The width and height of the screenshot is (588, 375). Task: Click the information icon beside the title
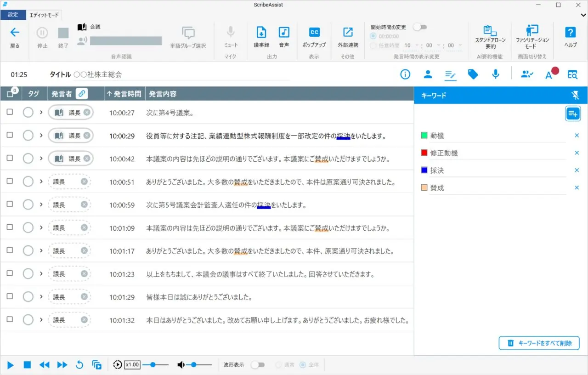(405, 74)
